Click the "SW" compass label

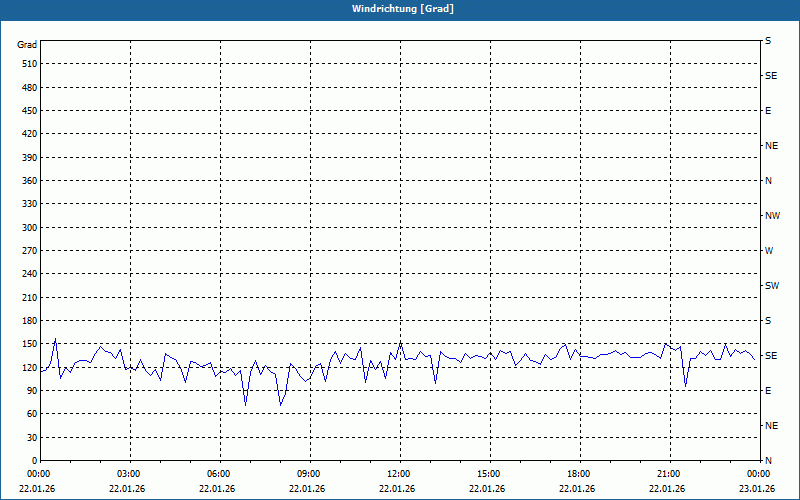[x=772, y=286]
